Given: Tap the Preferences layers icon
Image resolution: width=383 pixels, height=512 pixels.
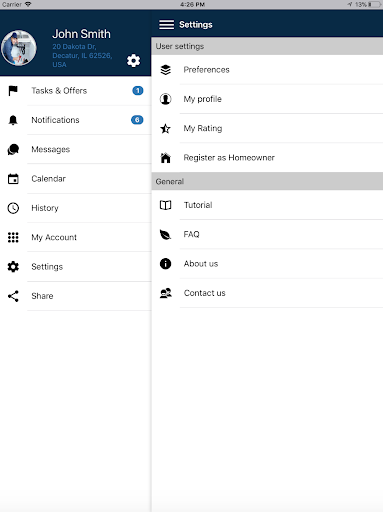Looking at the screenshot, I should pyautogui.click(x=166, y=70).
